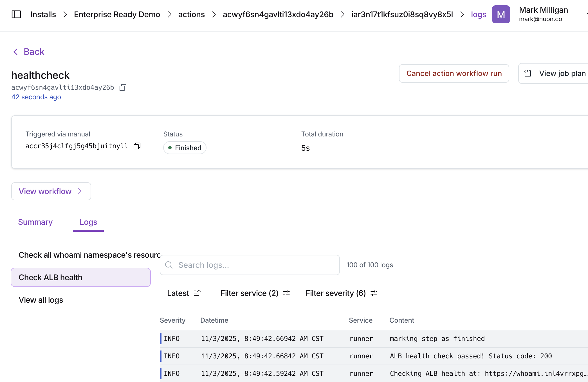Select the Check ALB health step
Viewport: 588px width, 382px height.
81,277
